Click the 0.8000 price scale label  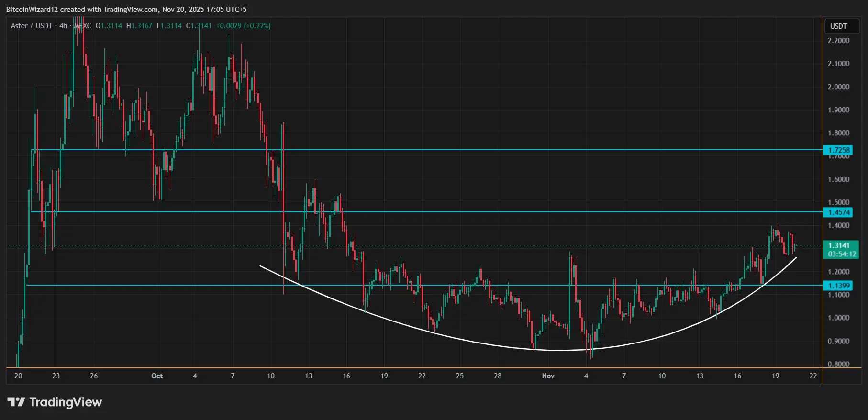coord(838,364)
